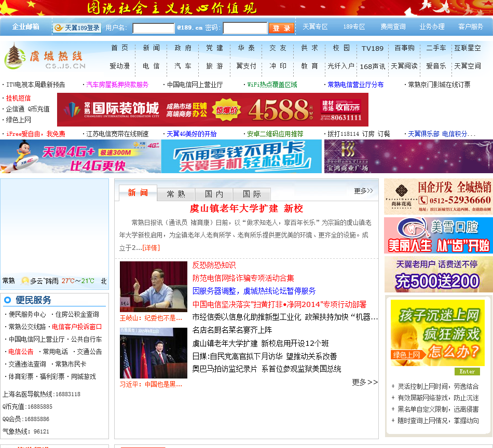The height and width of the screenshot is (448, 493).
Task: Click the 国企开发 全城热销 ad
Action: tap(439, 197)
